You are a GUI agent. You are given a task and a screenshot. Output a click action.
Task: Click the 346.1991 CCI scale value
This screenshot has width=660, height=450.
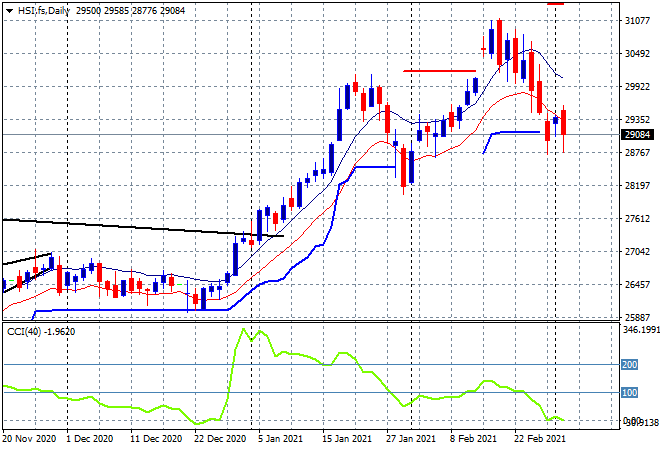click(641, 330)
